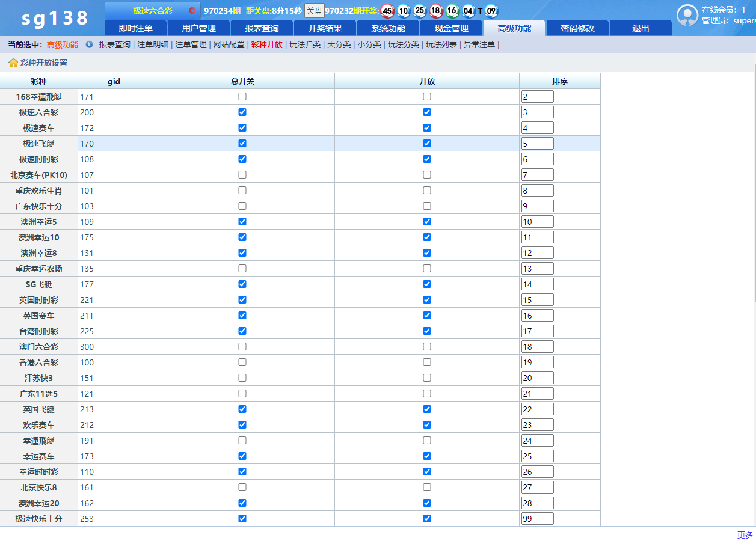The height and width of the screenshot is (547, 756).
Task: Click the lottery ball numbered 10
Action: click(404, 11)
